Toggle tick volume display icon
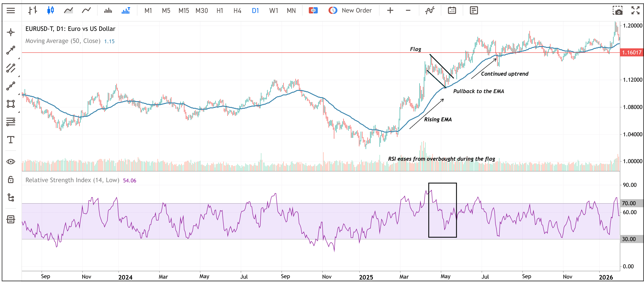Viewport: 644px width, 282px height. click(x=108, y=11)
